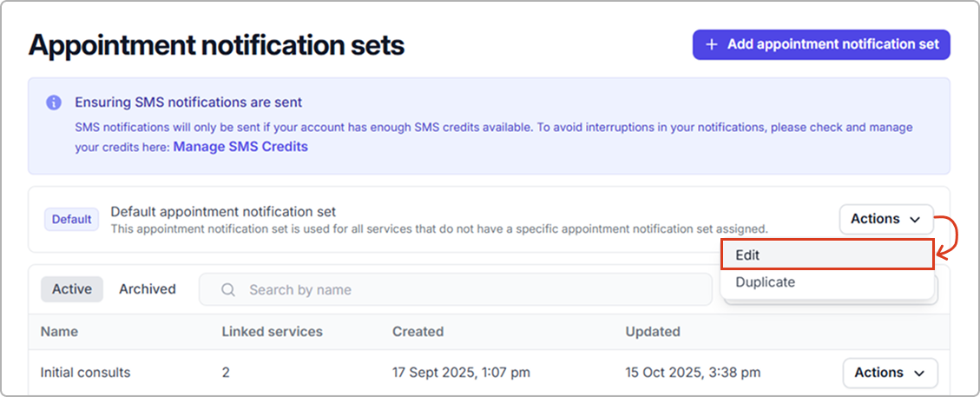Switch to the Active tab
This screenshot has height=397, width=980.
click(x=72, y=289)
